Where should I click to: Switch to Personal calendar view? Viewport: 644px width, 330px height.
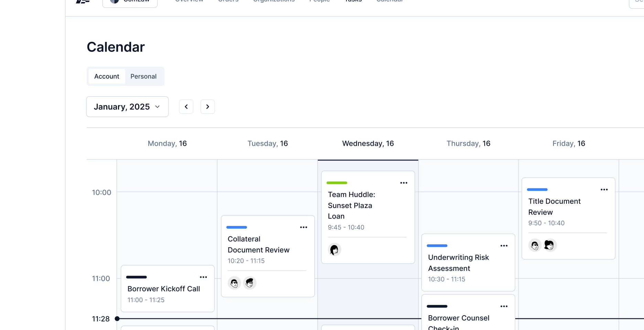[143, 76]
